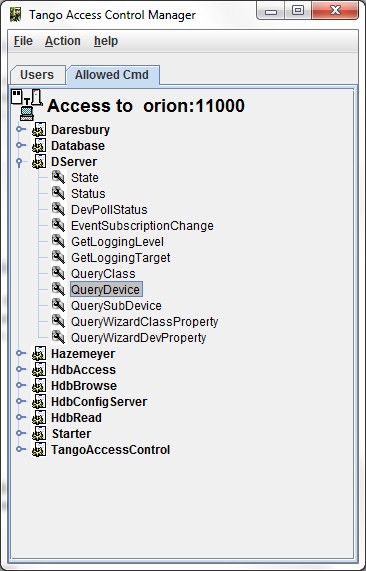Expand the Daresbury tree node
Image resolution: width=366 pixels, height=571 pixels.
coord(21,129)
